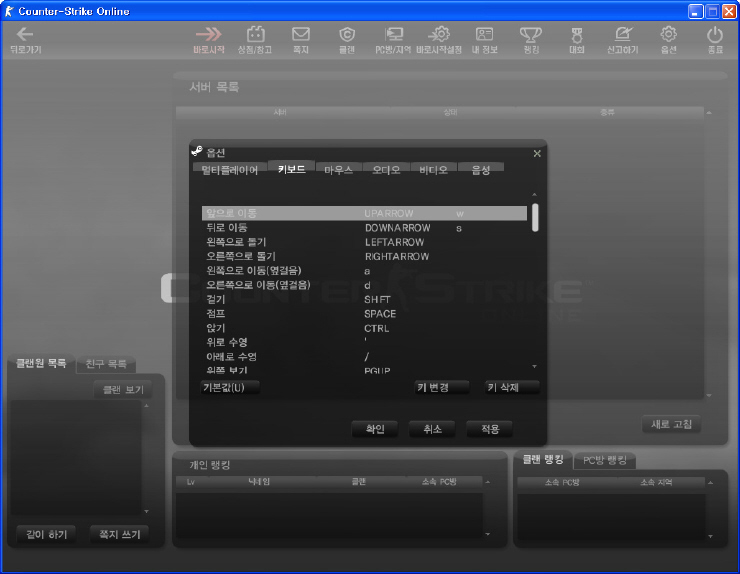The image size is (740, 574).
Task: Click the key list scroll-down arrow
Action: [535, 366]
